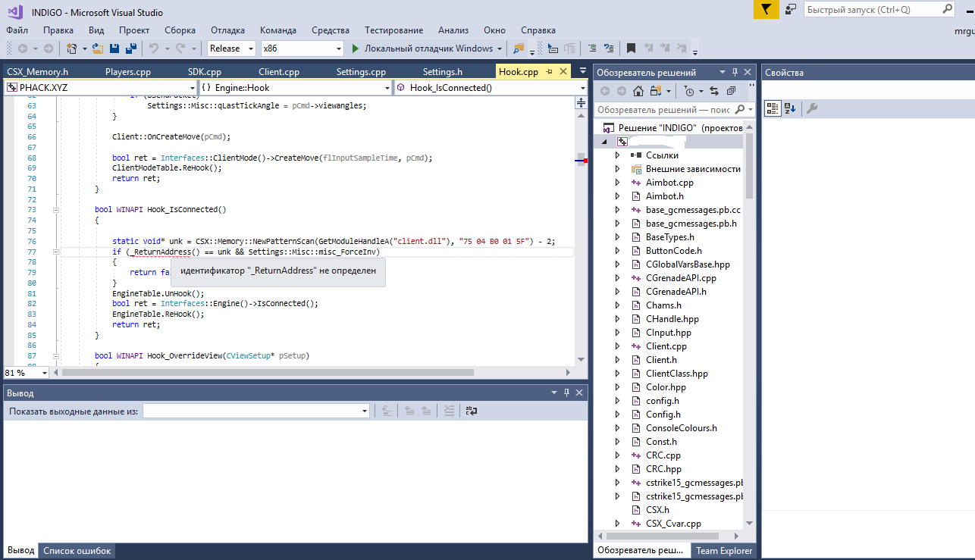The height and width of the screenshot is (560, 975).
Task: Open the Отладка menu
Action: coord(227,30)
